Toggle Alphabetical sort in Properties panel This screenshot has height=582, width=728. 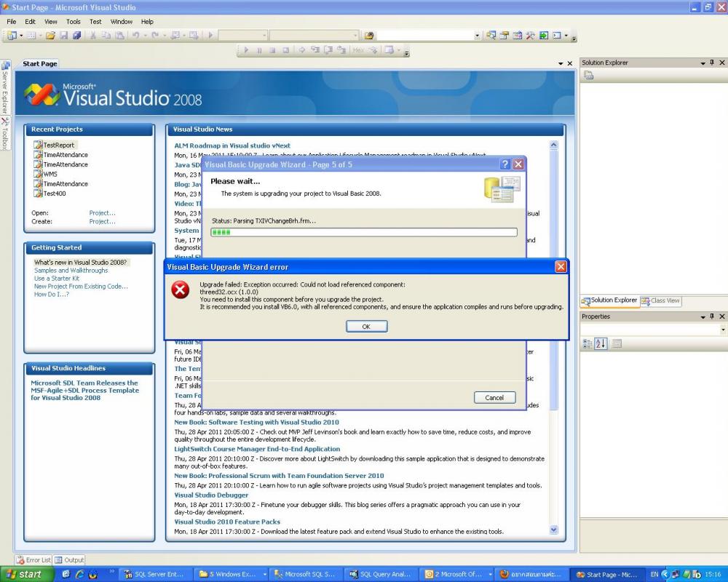pos(601,344)
